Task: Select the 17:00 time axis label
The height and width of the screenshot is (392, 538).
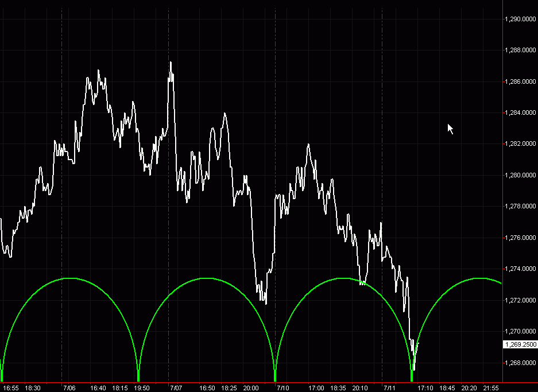Action: pyautogui.click(x=316, y=388)
